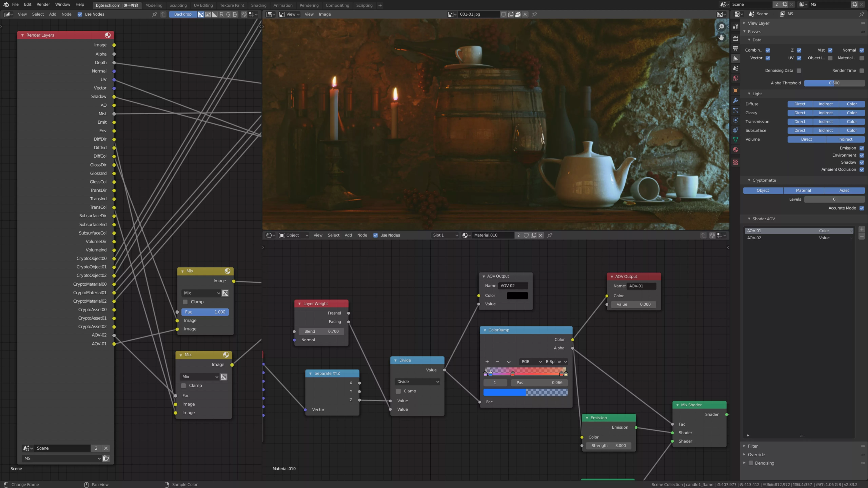
Task: Open ColorRamp B-Spline interpolation dropdown
Action: [x=556, y=361]
